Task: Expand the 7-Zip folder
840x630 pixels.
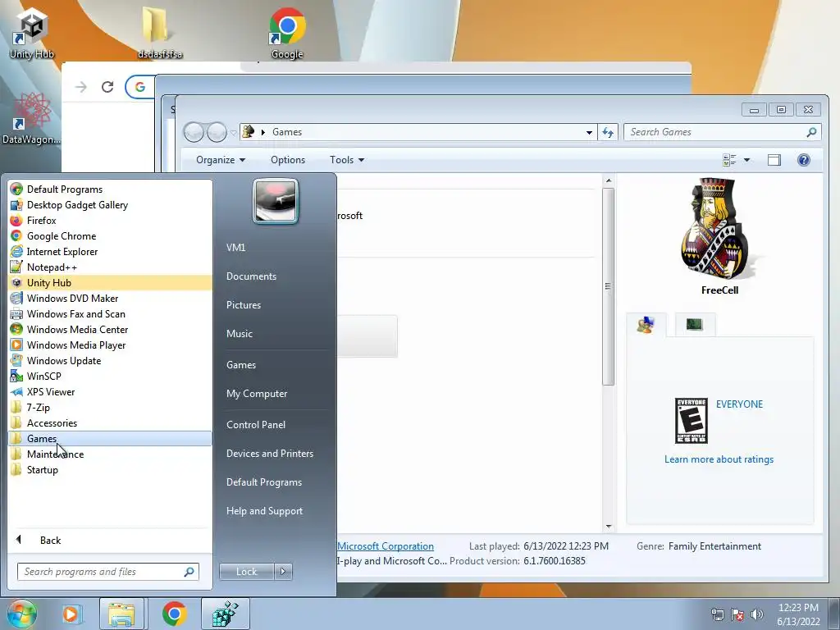Action: point(110,407)
